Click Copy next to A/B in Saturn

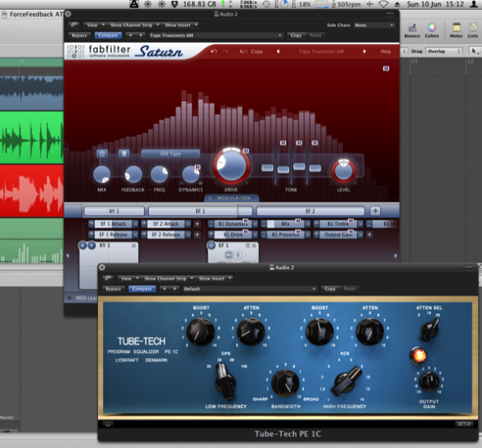pyautogui.click(x=257, y=52)
